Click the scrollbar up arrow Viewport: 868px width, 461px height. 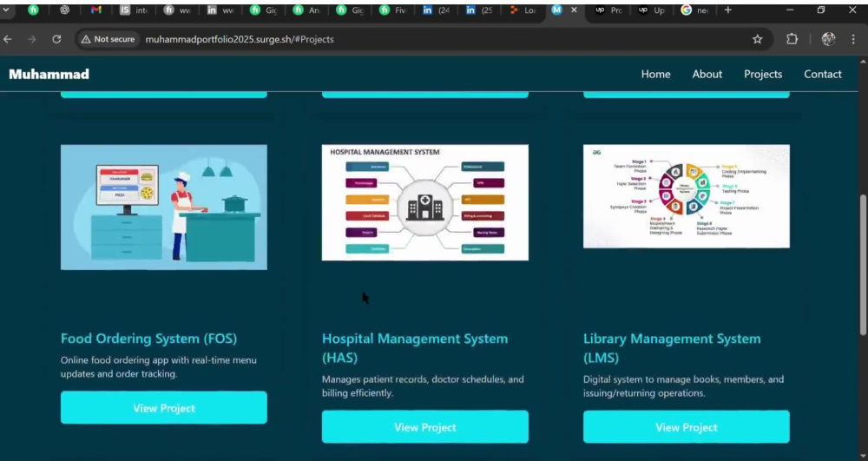click(863, 60)
